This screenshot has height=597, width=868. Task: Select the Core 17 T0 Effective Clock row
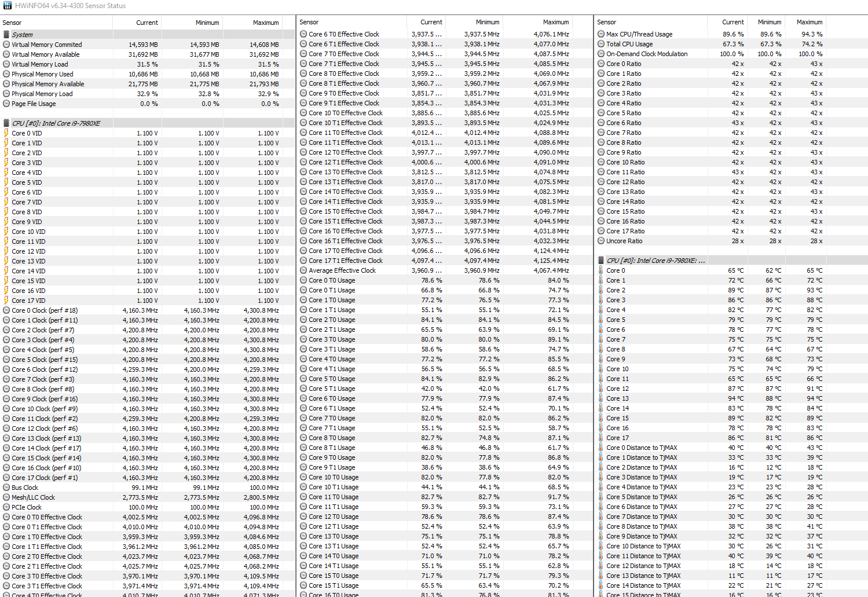click(x=445, y=251)
